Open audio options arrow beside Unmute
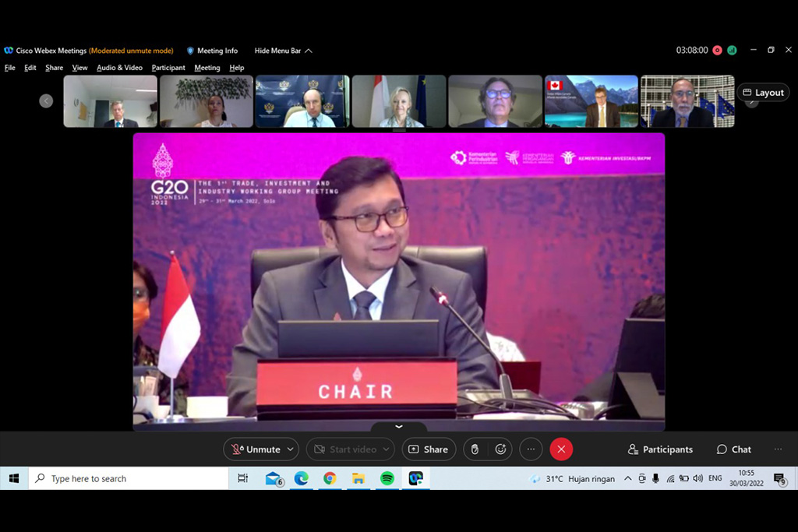Screen dimensions: 798x532 click(x=291, y=449)
